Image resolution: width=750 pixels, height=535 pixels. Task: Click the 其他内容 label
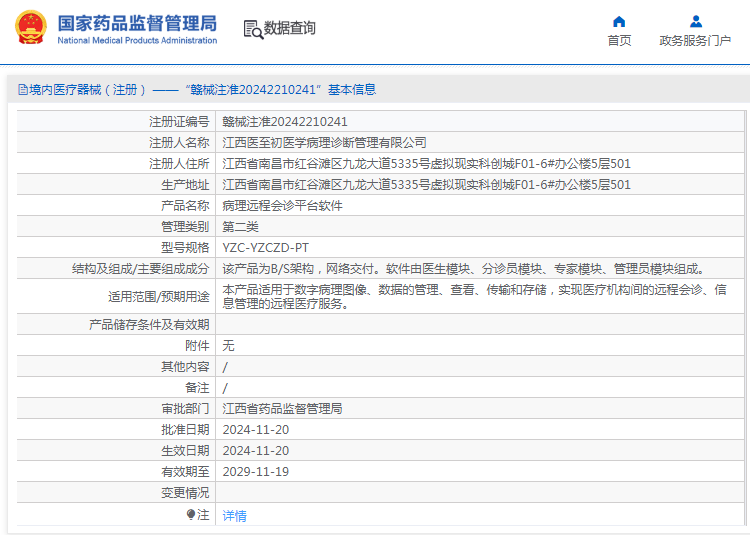coord(185,366)
